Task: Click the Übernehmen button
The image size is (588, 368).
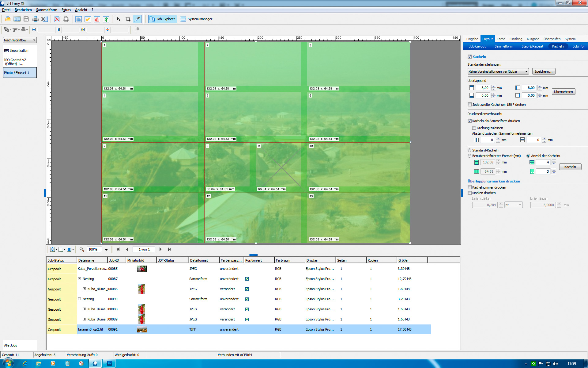Action: tap(563, 92)
